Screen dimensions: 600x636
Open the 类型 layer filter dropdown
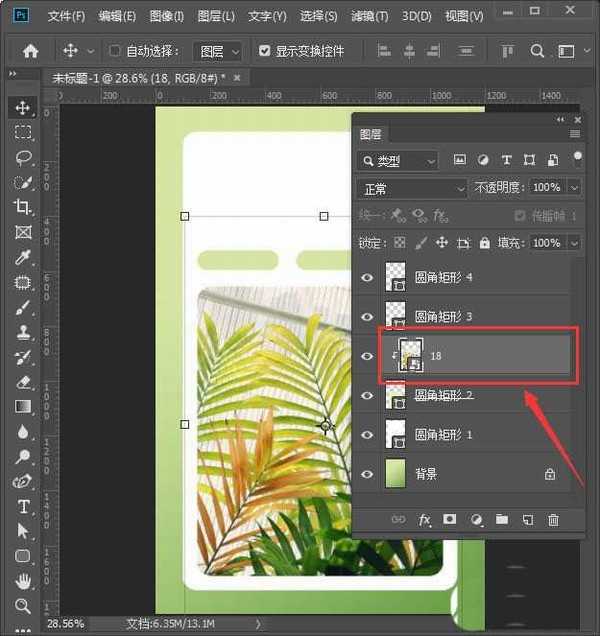[x=398, y=161]
